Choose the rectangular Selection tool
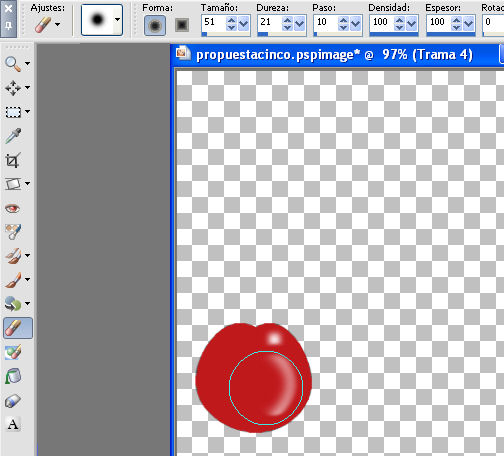The image size is (504, 456). 13,112
